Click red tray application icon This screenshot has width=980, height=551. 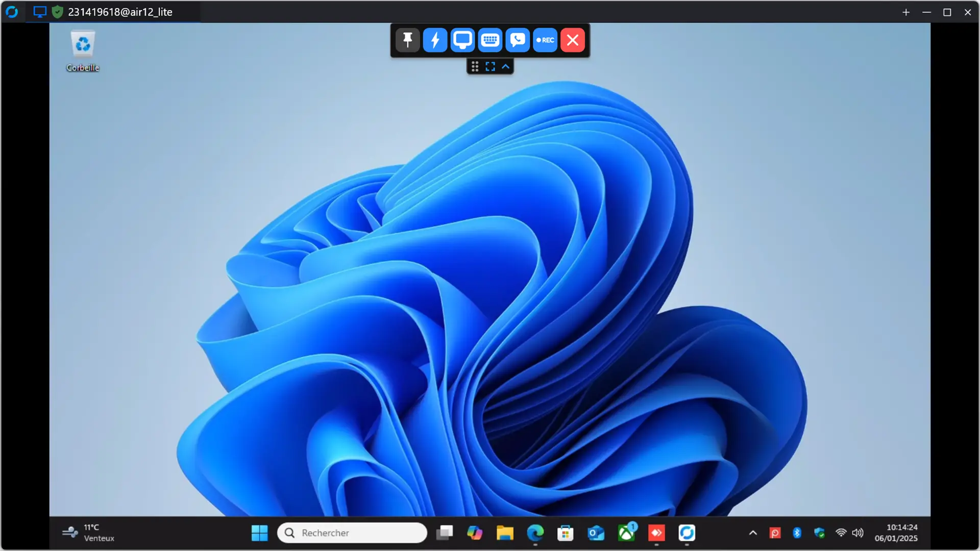pos(775,533)
